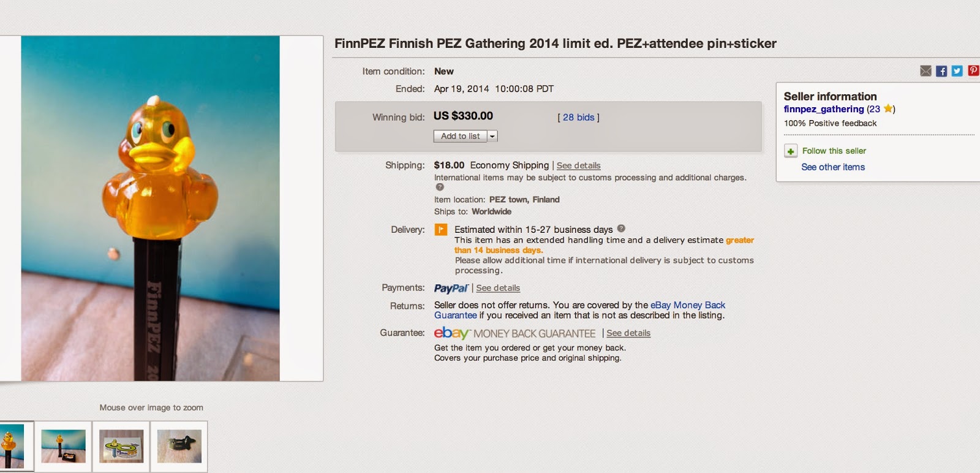The height and width of the screenshot is (473, 980).
Task: Open payments See details link
Action: pyautogui.click(x=498, y=288)
